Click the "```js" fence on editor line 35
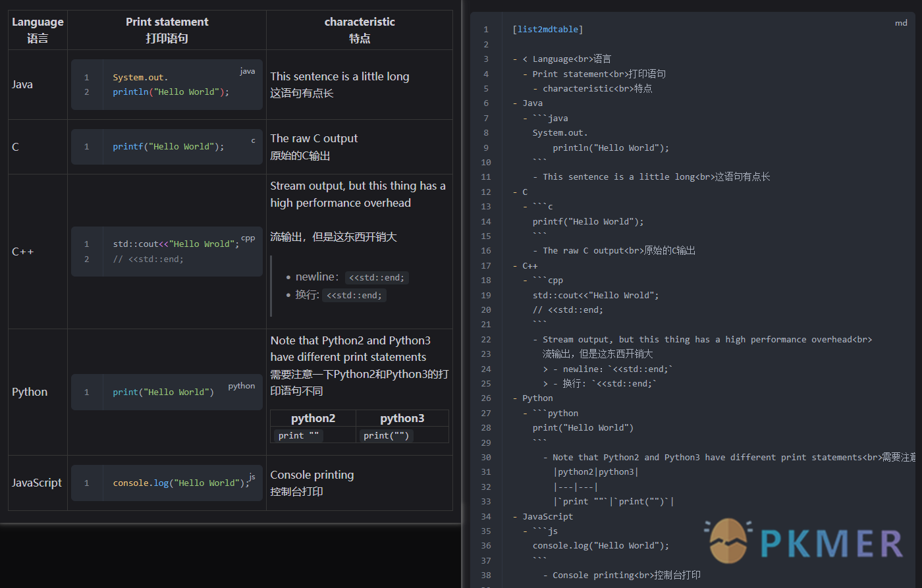922x588 pixels. [x=545, y=531]
